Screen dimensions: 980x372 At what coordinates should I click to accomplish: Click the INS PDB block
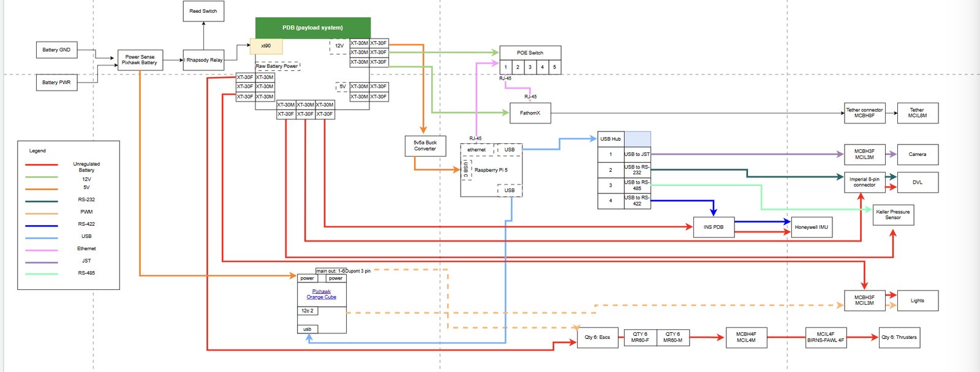point(714,227)
